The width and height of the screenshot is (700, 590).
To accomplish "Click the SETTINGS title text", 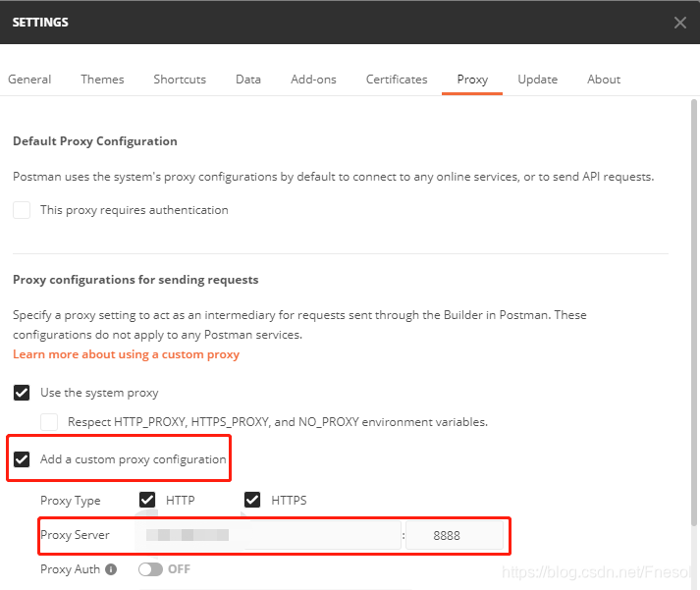I will [40, 23].
